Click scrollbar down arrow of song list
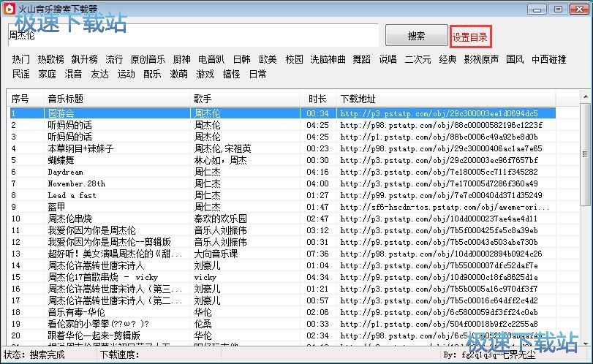This screenshot has width=593, height=364. point(585,343)
